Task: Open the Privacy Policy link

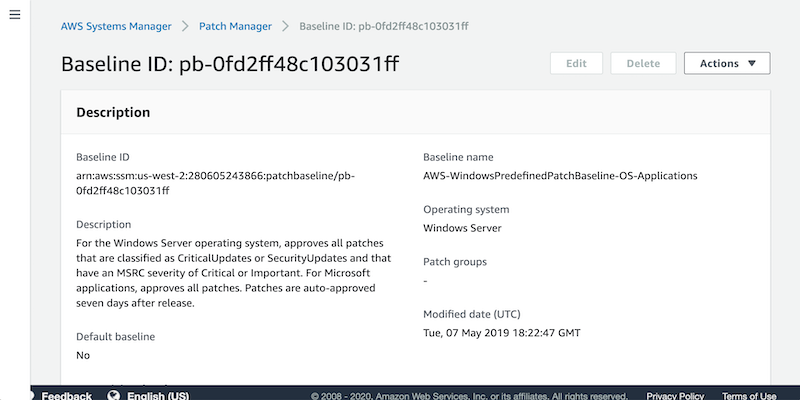Action: (x=676, y=395)
